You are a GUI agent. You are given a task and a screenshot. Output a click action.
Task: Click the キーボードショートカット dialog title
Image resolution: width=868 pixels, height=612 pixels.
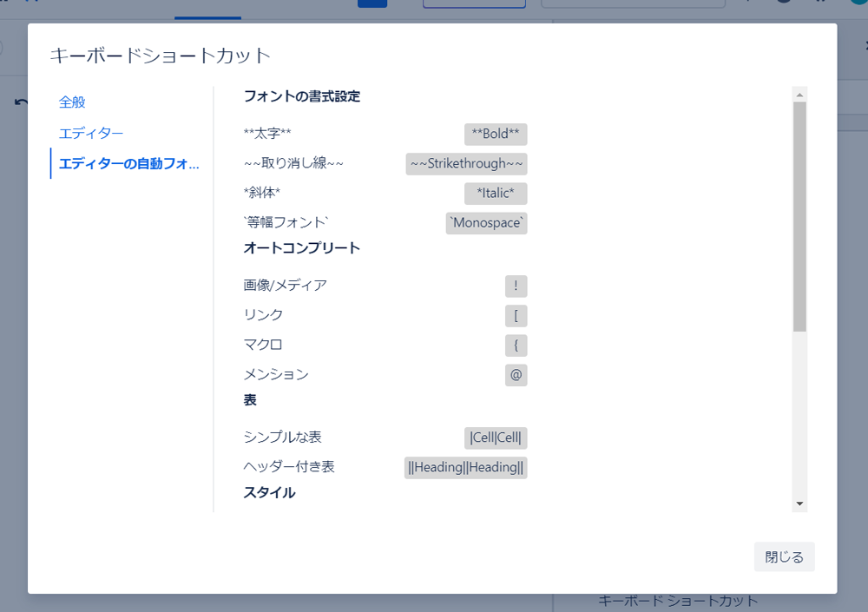[x=161, y=56]
